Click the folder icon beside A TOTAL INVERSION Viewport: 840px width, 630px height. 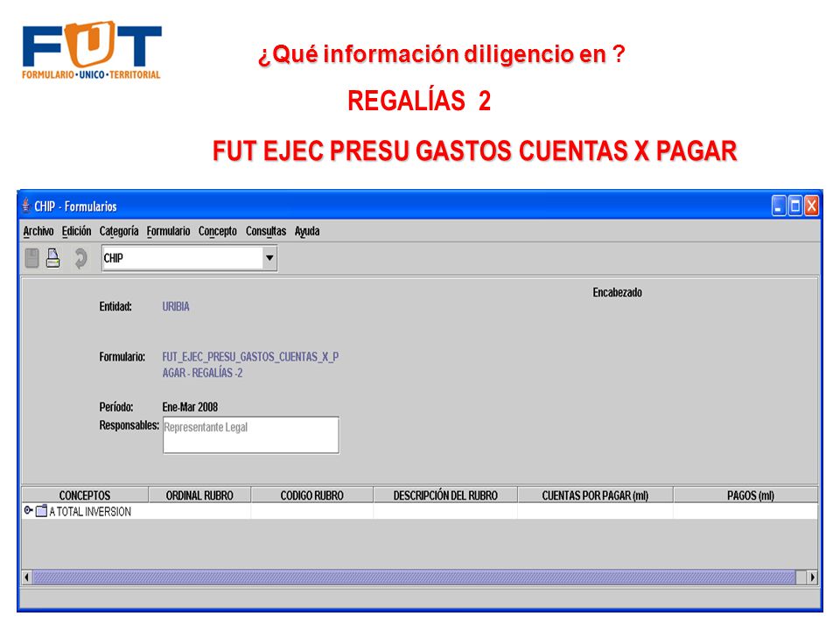(41, 511)
